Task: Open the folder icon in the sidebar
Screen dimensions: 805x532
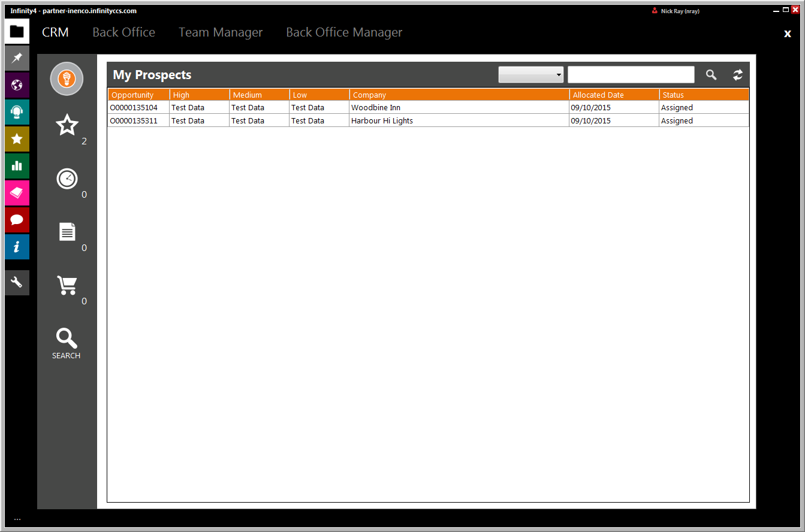Action: (x=17, y=31)
